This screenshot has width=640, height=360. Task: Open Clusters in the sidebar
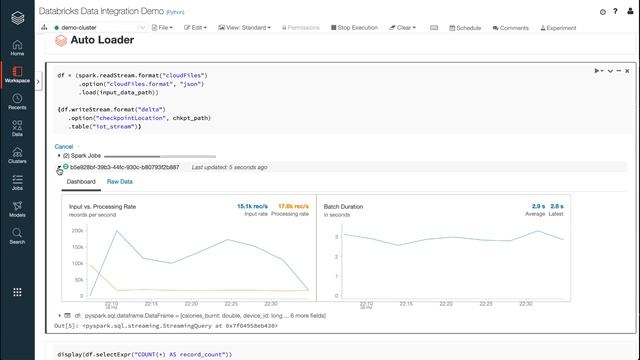(17, 156)
